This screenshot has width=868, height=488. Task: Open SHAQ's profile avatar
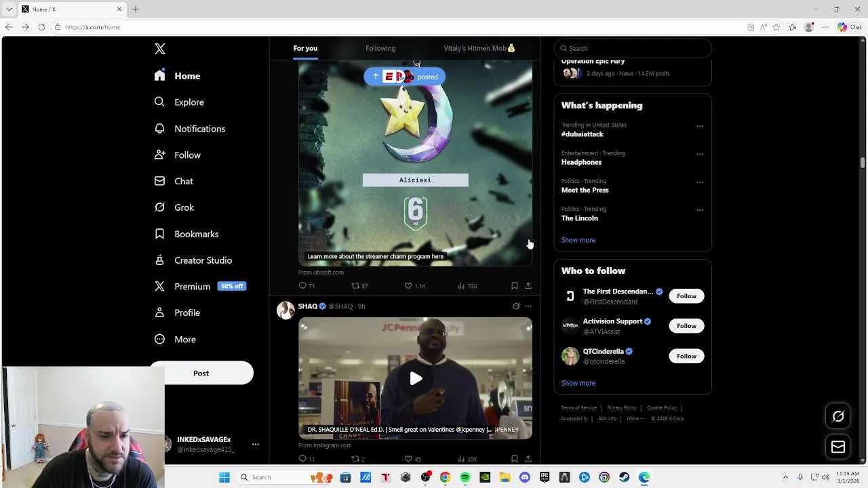point(285,310)
